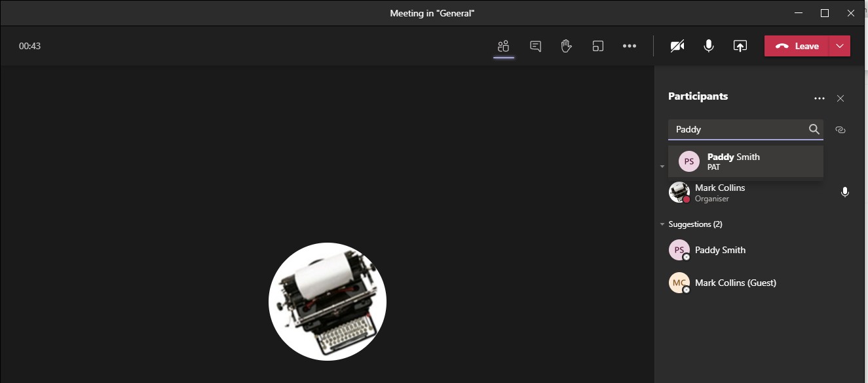The height and width of the screenshot is (383, 868).
Task: Open Participants panel more options
Action: [819, 98]
